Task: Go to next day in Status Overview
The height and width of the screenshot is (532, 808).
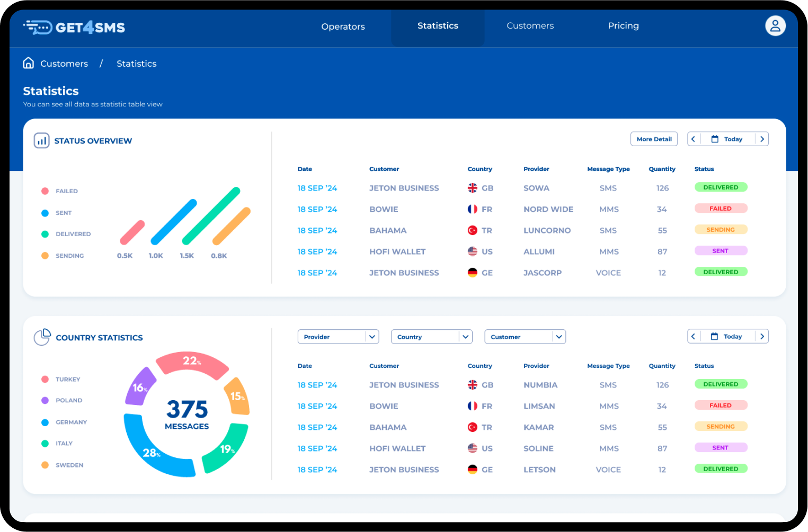Action: (762, 139)
